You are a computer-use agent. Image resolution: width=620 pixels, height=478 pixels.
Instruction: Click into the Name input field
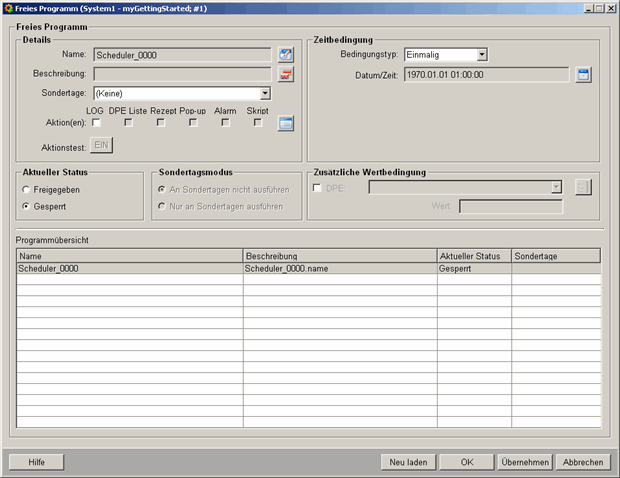pos(182,55)
